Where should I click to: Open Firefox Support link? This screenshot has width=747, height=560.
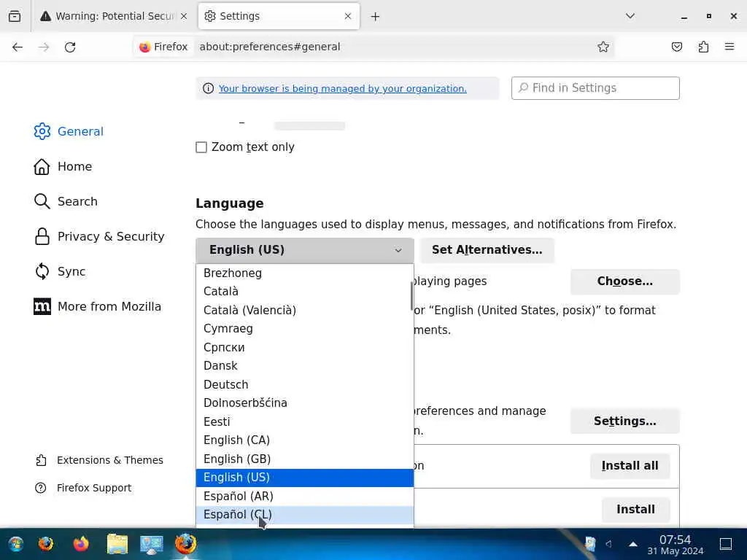click(x=83, y=488)
